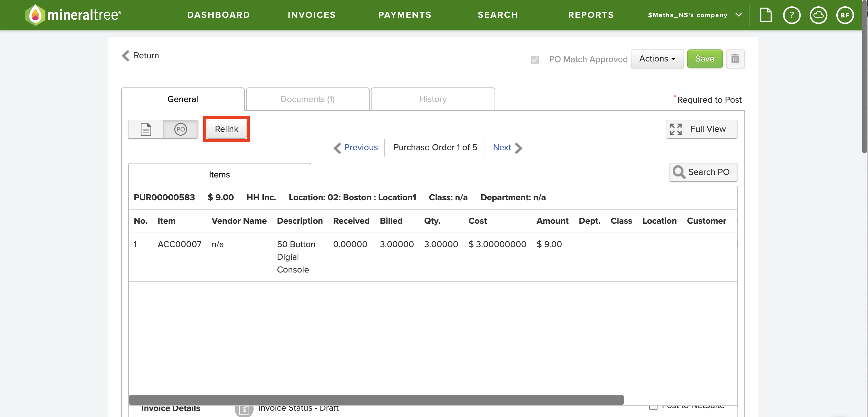Select the PO view toggle icon
The width and height of the screenshot is (868, 417).
click(181, 129)
